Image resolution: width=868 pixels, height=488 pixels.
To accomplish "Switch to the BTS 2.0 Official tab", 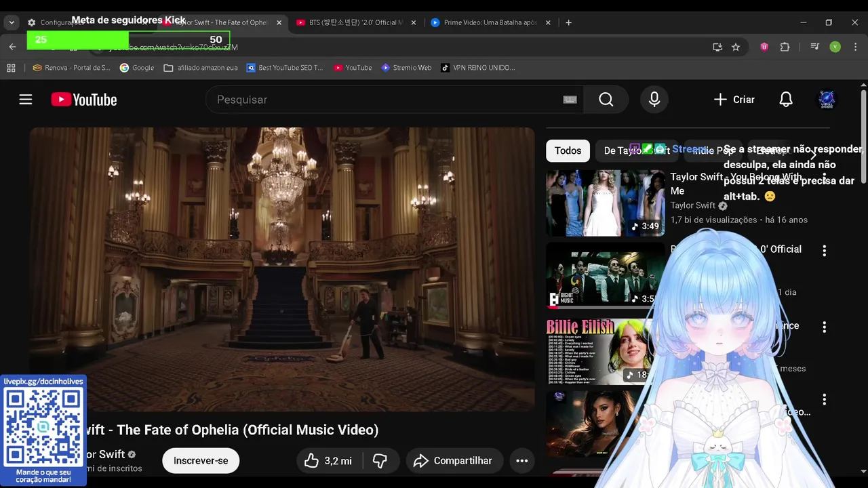I will pos(355,22).
